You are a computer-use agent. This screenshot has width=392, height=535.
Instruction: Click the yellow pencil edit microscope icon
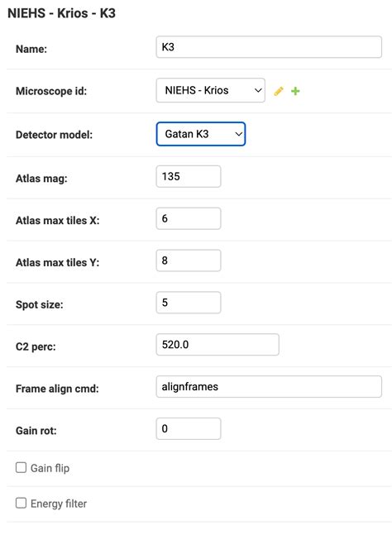[279, 91]
